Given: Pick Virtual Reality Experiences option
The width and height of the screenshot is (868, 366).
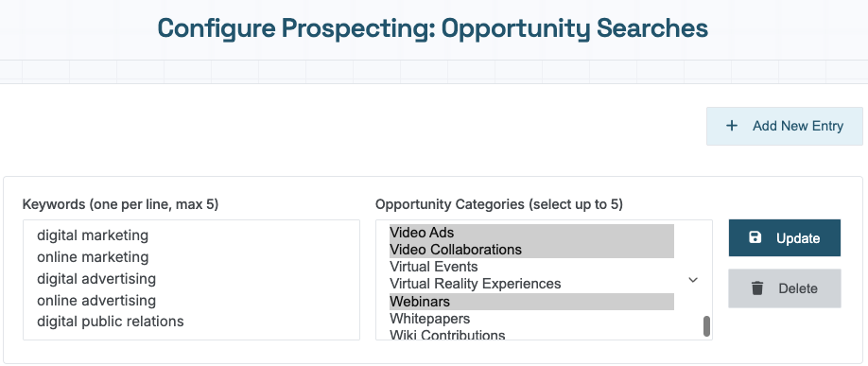Looking at the screenshot, I should tap(531, 284).
